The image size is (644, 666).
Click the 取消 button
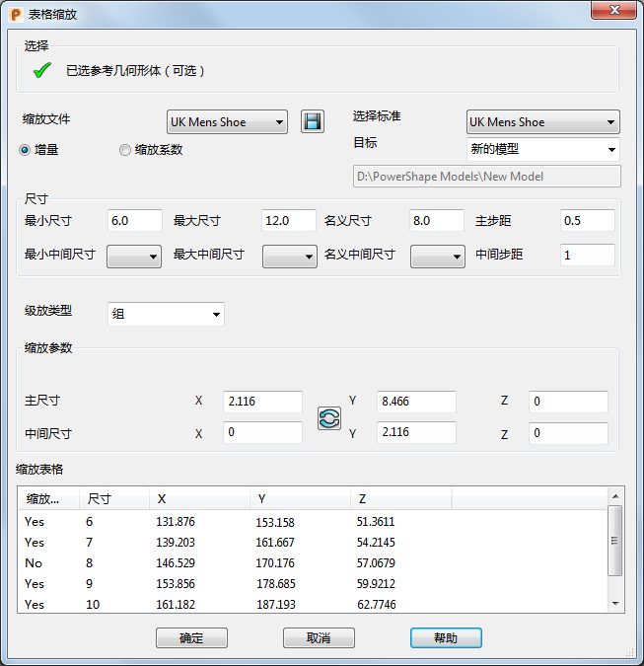(319, 638)
